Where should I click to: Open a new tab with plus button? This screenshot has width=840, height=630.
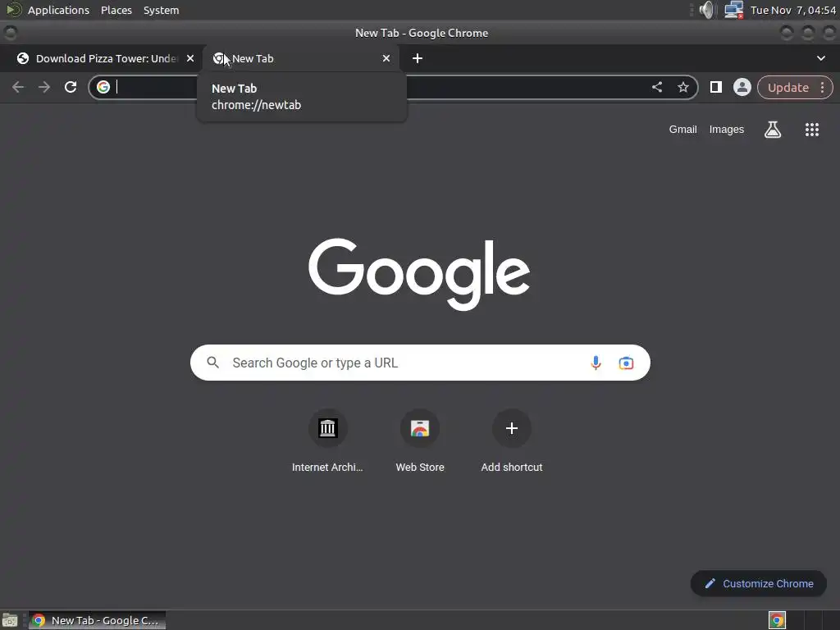click(x=418, y=58)
